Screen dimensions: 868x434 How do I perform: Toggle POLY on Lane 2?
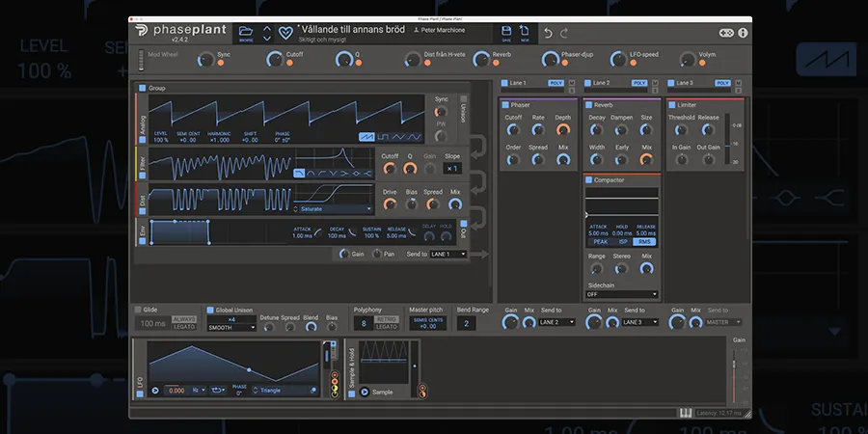pyautogui.click(x=639, y=83)
